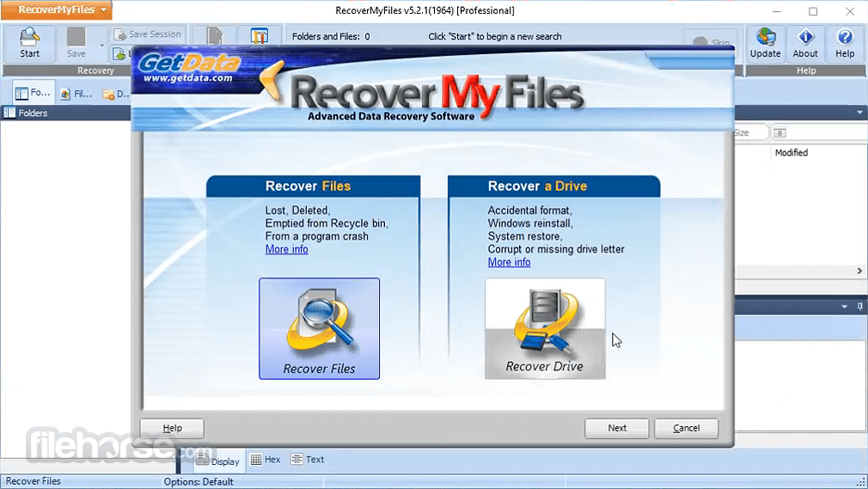Open the About info icon
Viewport: 868px width, 489px height.
point(805,43)
